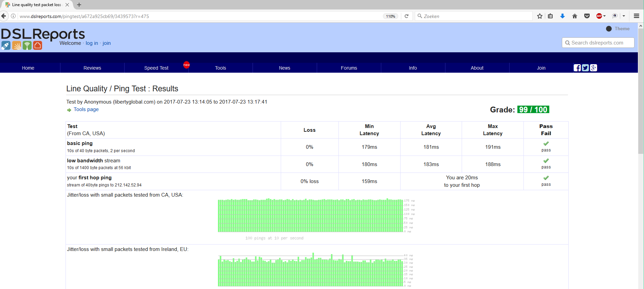Click the blue coax cable icon
This screenshot has height=289, width=644.
click(6, 46)
